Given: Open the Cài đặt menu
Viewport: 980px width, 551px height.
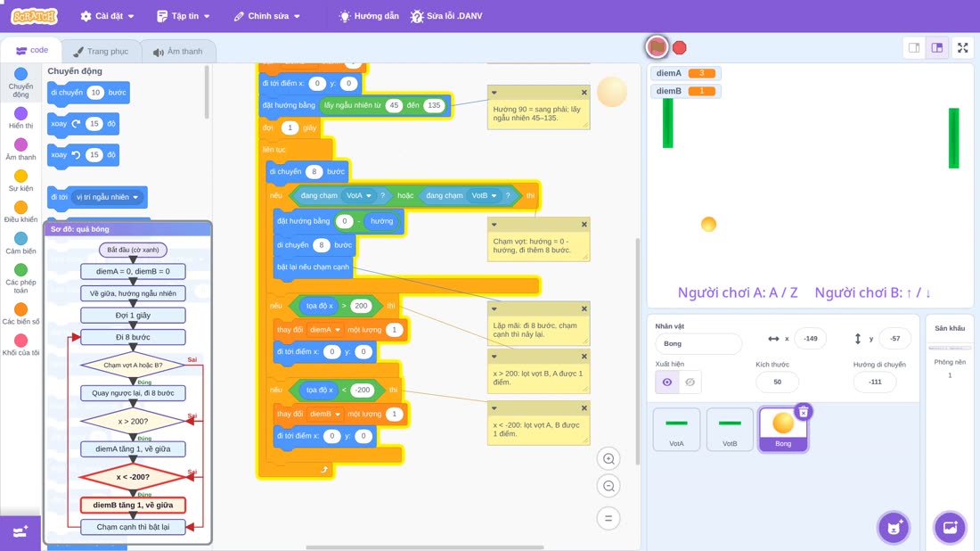Looking at the screenshot, I should click(x=108, y=16).
